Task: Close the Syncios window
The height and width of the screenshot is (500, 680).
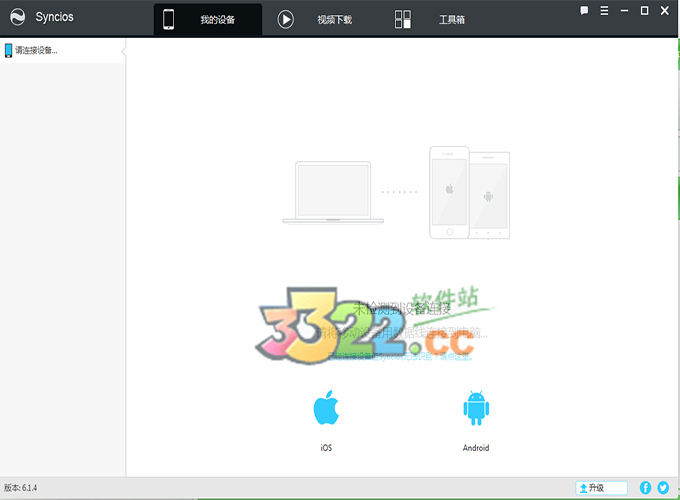Action: 664,10
